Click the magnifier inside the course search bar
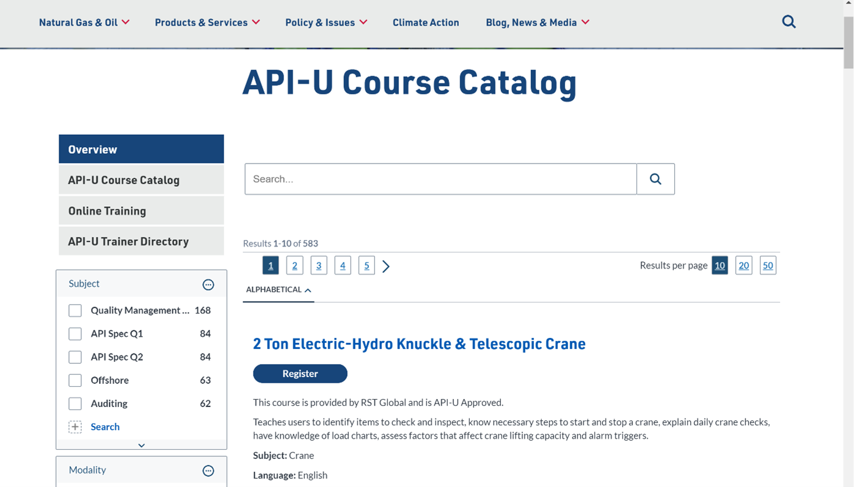 tap(655, 179)
